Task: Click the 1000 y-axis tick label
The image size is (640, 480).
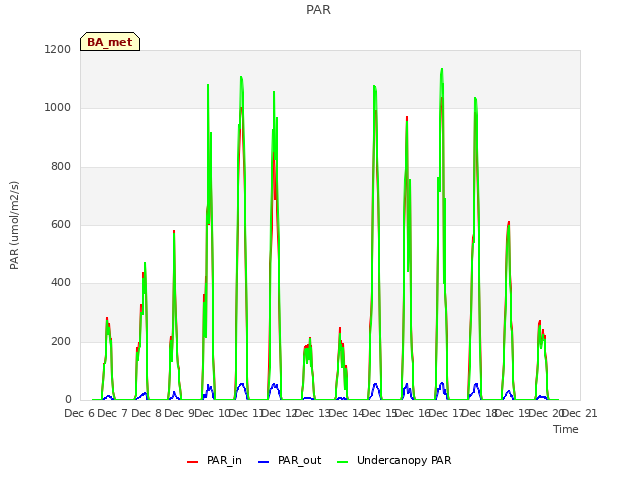Action: point(58,108)
